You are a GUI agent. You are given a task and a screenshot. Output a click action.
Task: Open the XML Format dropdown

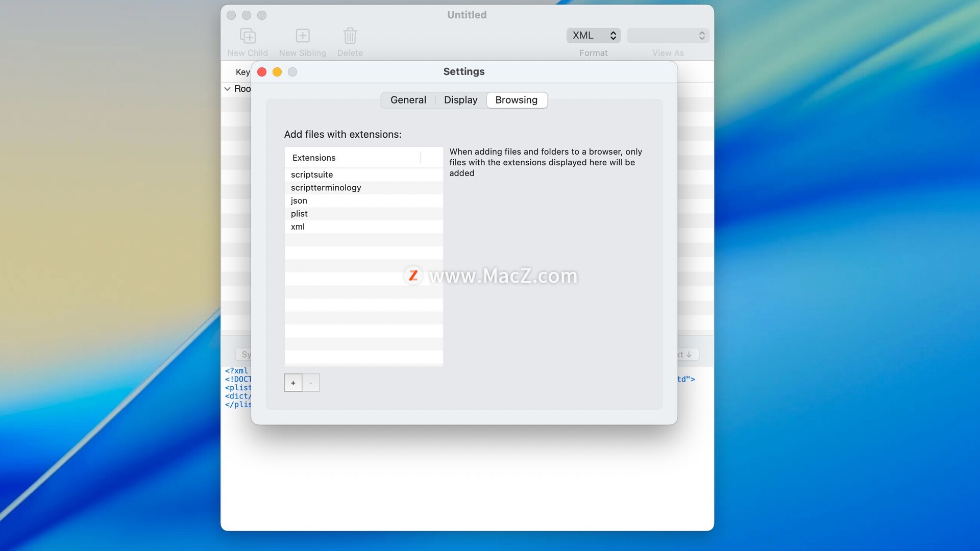click(x=593, y=35)
